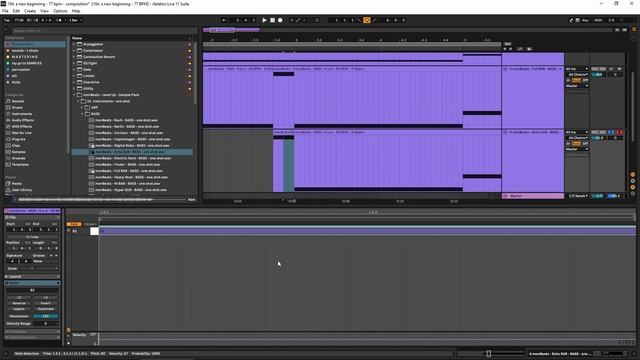Select the Copenhagen BASS one shot sample
Image resolution: width=640 pixels, height=360 pixels.
point(133,139)
